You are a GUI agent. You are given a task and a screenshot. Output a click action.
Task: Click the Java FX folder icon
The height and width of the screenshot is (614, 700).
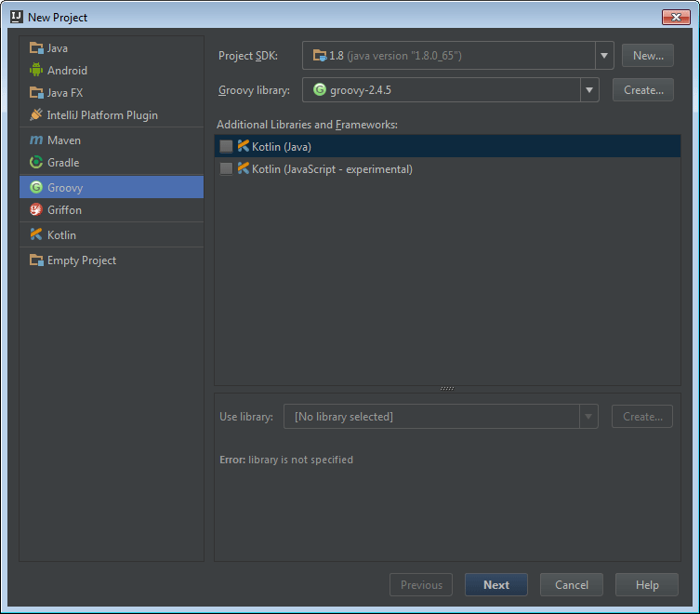pos(36,92)
